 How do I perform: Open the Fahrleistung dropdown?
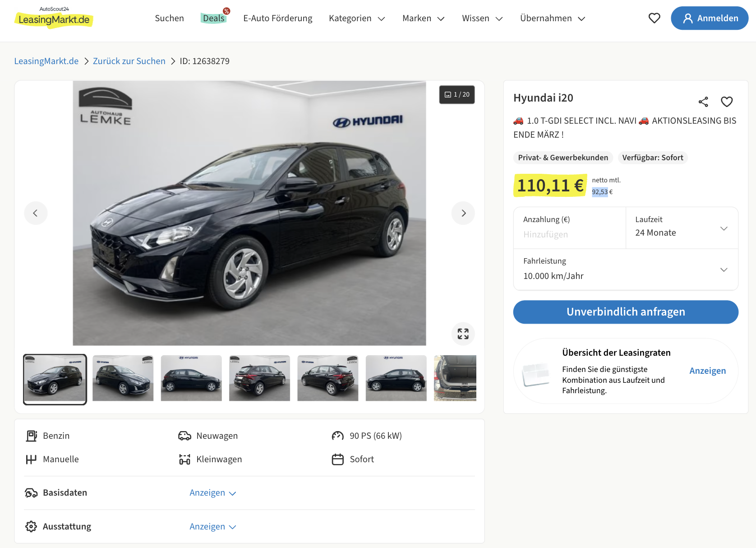626,269
